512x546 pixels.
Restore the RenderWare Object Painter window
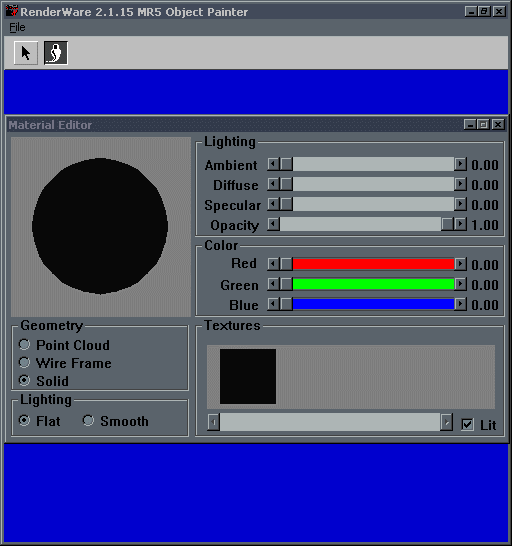coord(484,11)
